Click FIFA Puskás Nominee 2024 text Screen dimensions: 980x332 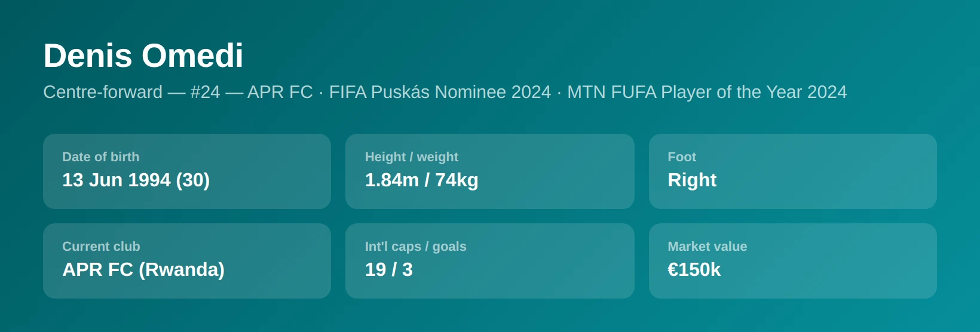click(x=440, y=92)
